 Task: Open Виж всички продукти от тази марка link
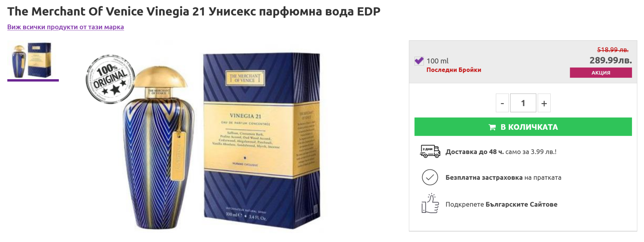point(65,27)
